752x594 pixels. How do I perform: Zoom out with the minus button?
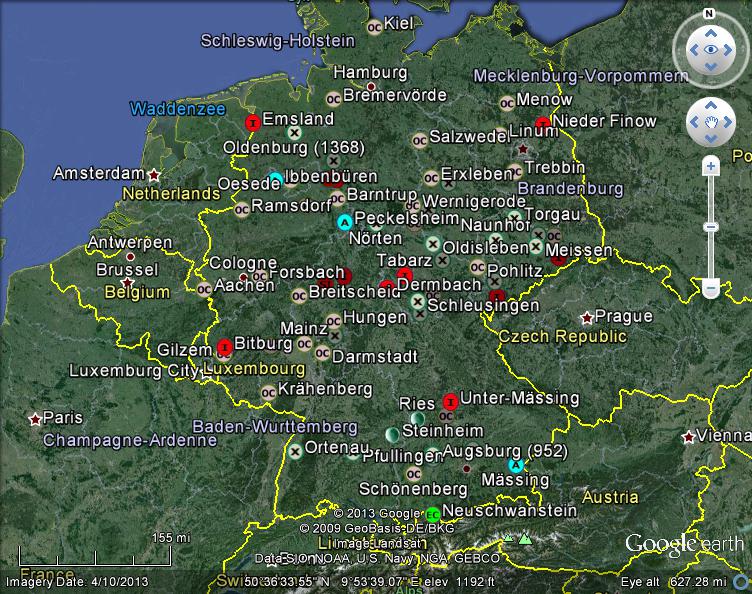[711, 288]
